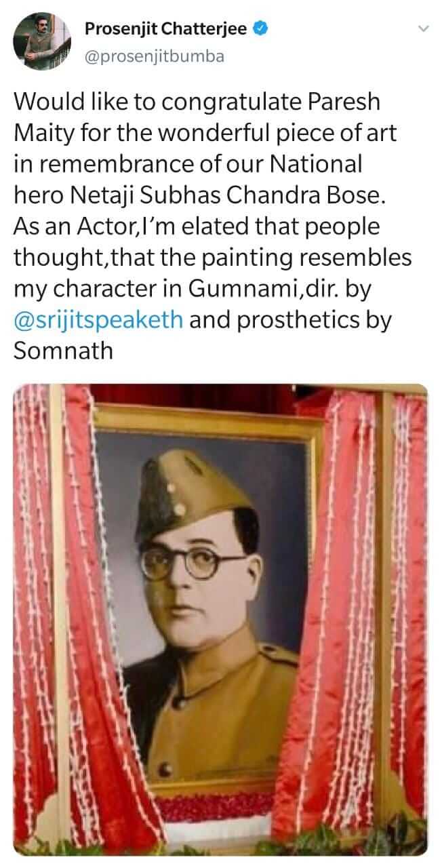The width and height of the screenshot is (442, 868).
Task: Expand the tweet options chevron menu
Action: pyautogui.click(x=424, y=29)
